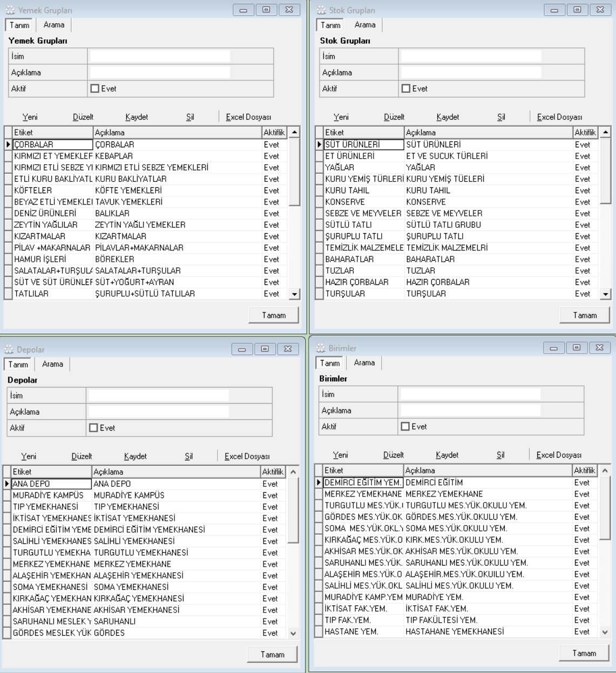Click Kaydet in the Yemek Grupları window
The width and height of the screenshot is (616, 673).
tap(137, 117)
